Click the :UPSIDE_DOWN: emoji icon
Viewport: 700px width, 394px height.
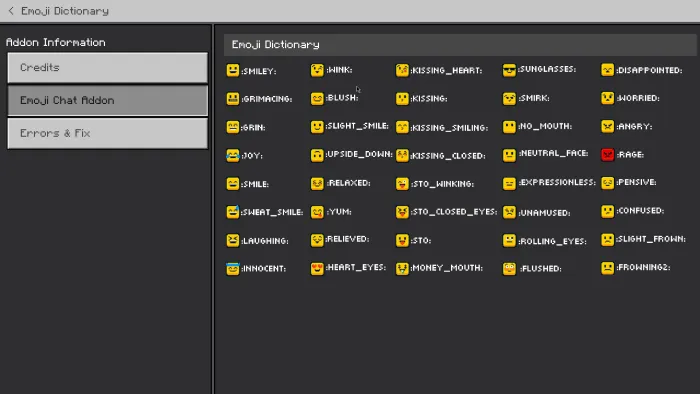click(x=317, y=155)
